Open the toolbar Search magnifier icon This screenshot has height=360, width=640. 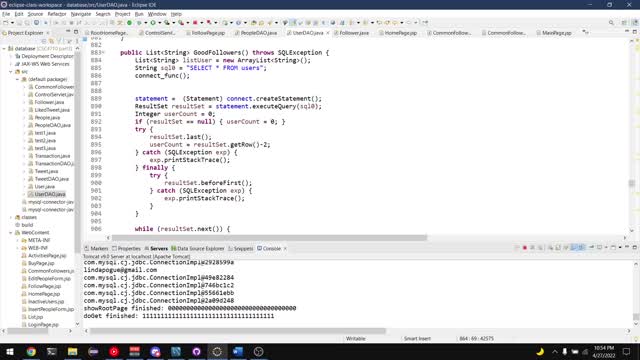pyautogui.click(x=611, y=23)
